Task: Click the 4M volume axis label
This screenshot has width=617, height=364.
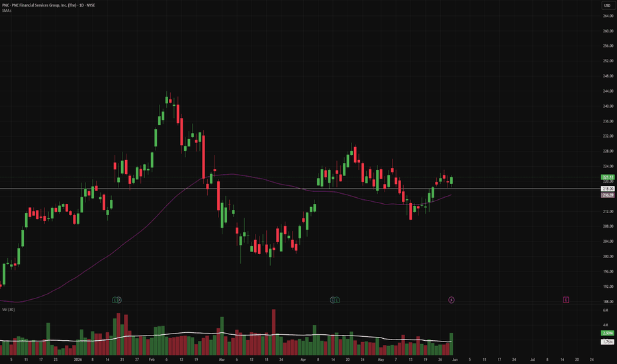Action: (x=605, y=325)
